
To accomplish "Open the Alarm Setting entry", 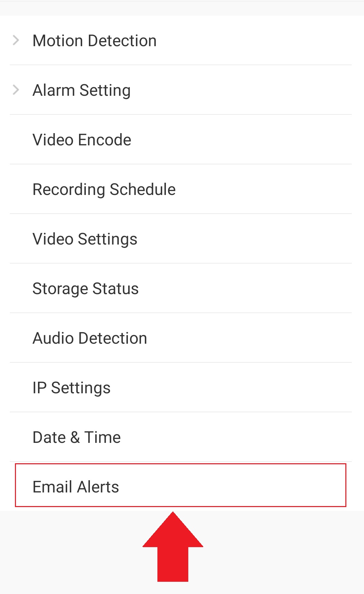I will pyautogui.click(x=81, y=90).
